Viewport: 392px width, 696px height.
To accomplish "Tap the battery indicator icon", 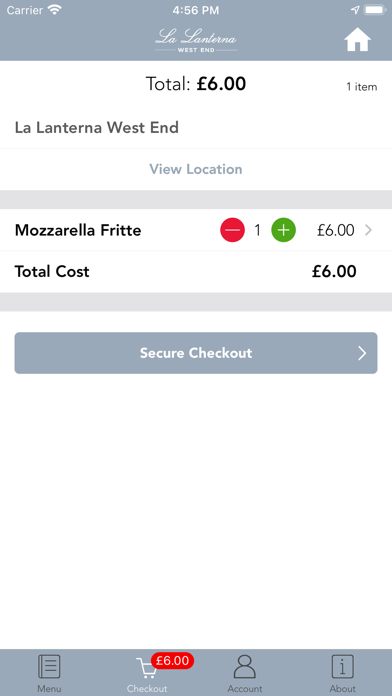I will (x=375, y=10).
